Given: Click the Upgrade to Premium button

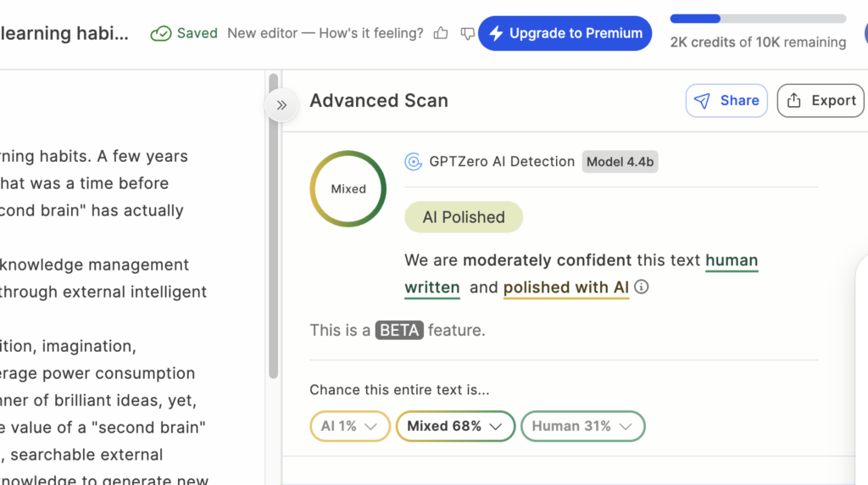Looking at the screenshot, I should (565, 33).
